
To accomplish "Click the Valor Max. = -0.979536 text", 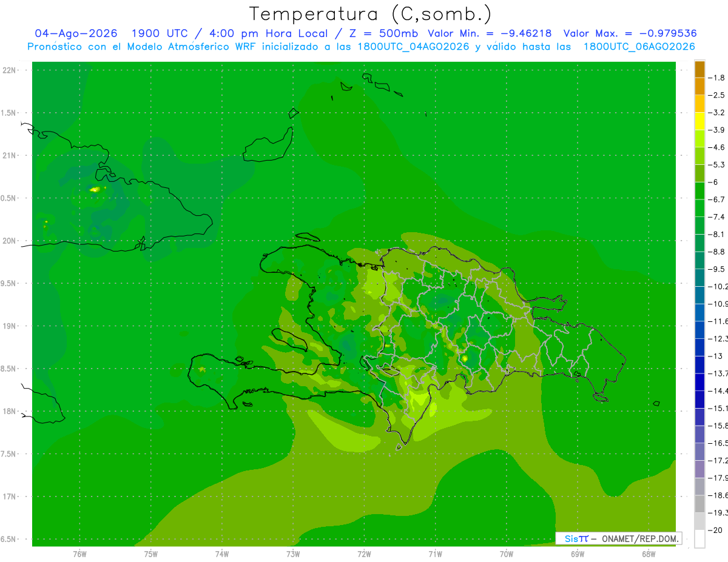I will click(x=630, y=33).
